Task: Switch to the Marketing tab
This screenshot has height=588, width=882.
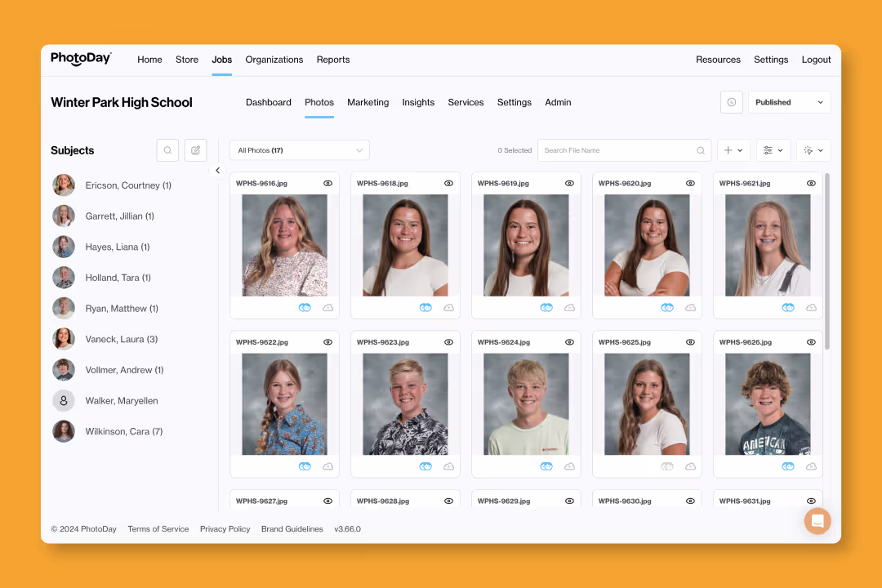Action: (367, 102)
